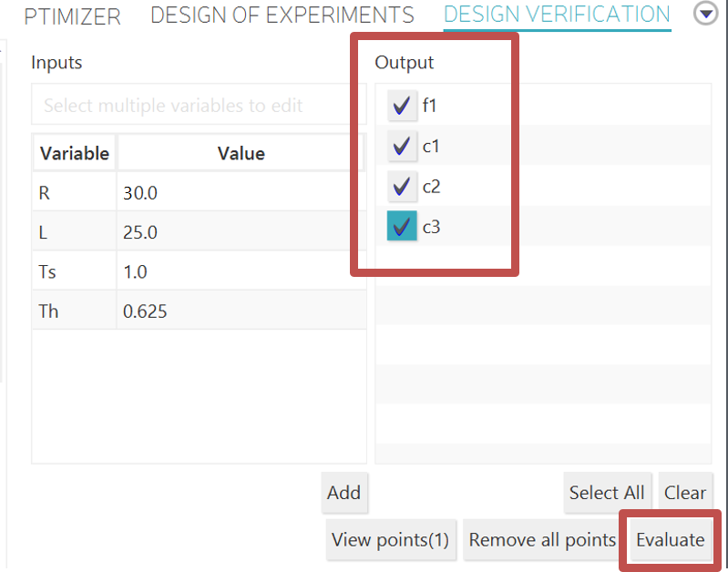Toggle the c2 output checkbox
Viewport: 728px width, 572px height.
pos(402,187)
